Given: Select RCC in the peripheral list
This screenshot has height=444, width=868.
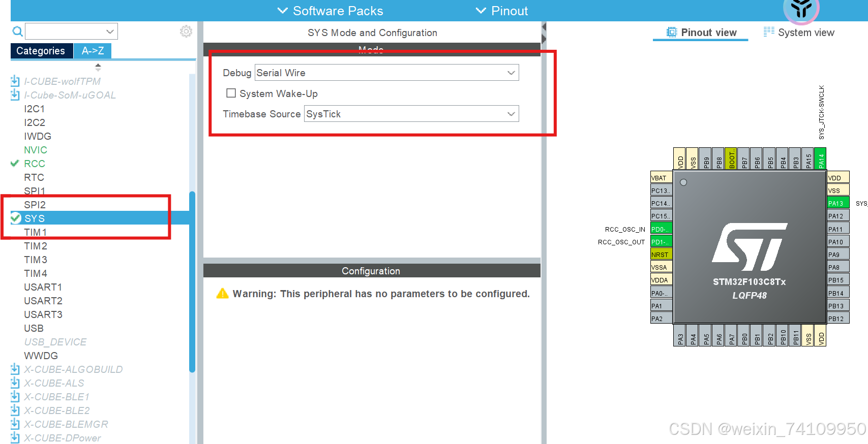Looking at the screenshot, I should tap(35, 164).
